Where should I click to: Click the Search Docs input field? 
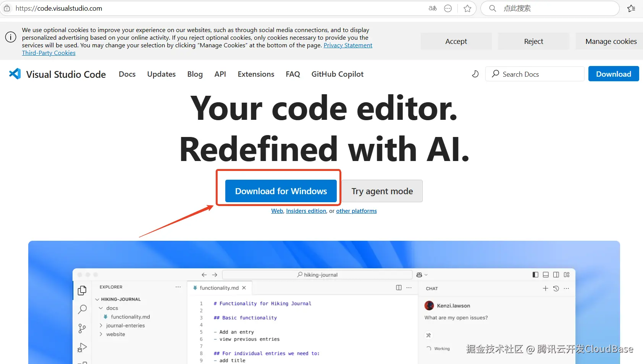535,74
